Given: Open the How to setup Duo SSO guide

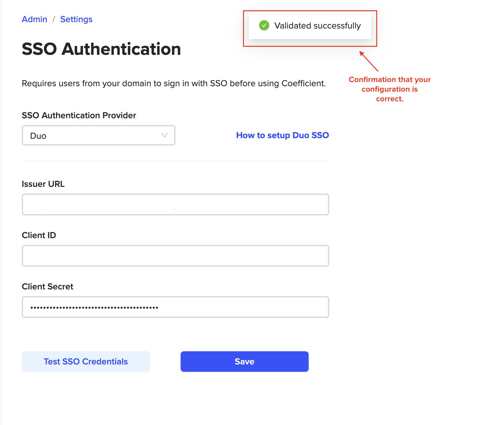Looking at the screenshot, I should point(282,135).
